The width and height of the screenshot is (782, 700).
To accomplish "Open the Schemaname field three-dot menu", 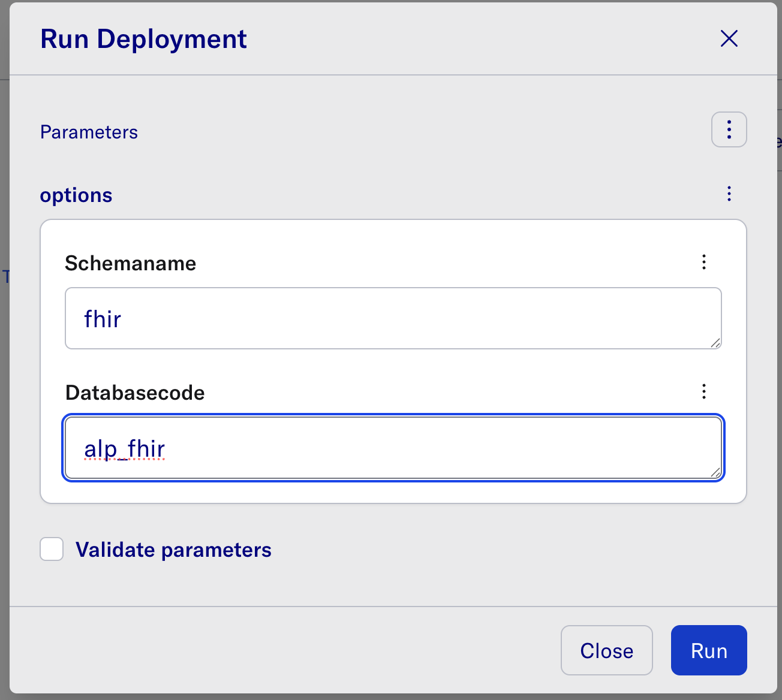I will coord(703,262).
